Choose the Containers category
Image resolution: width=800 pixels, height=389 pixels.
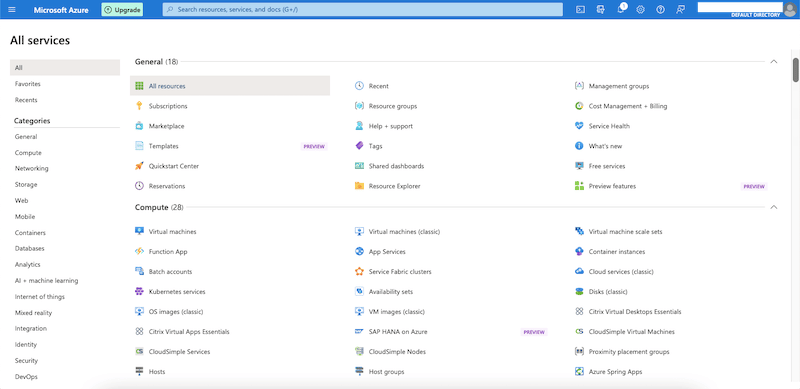pos(30,233)
